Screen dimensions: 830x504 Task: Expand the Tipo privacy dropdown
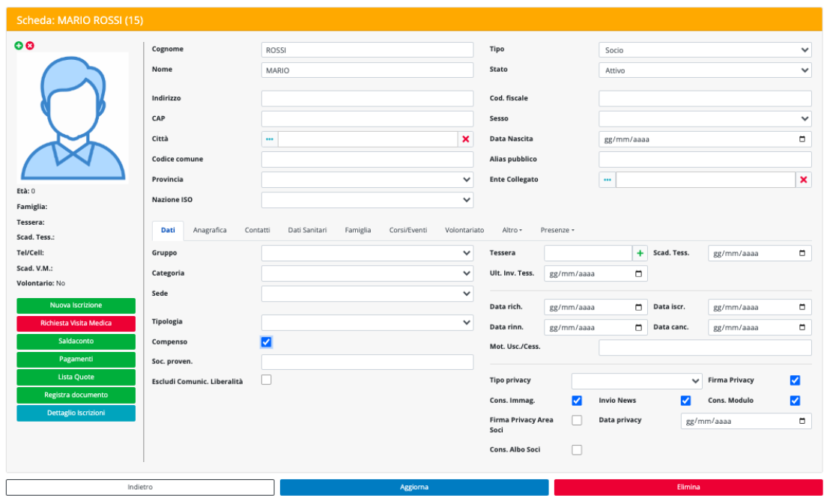637,380
